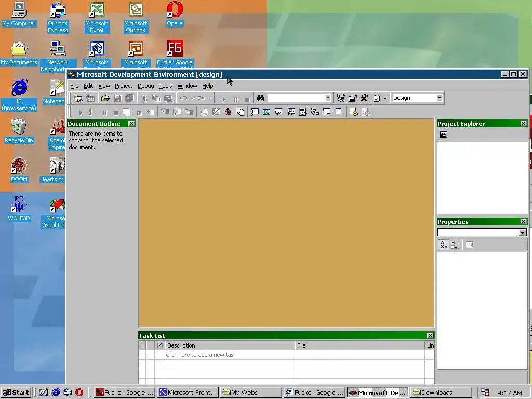
Task: Click the exclamation Start Without Debugging icon
Action: click(90, 112)
